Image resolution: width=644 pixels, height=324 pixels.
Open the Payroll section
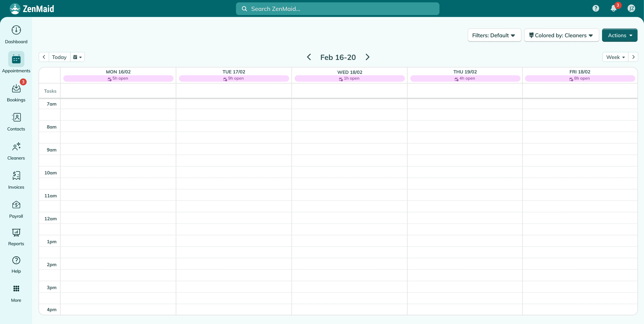16,209
